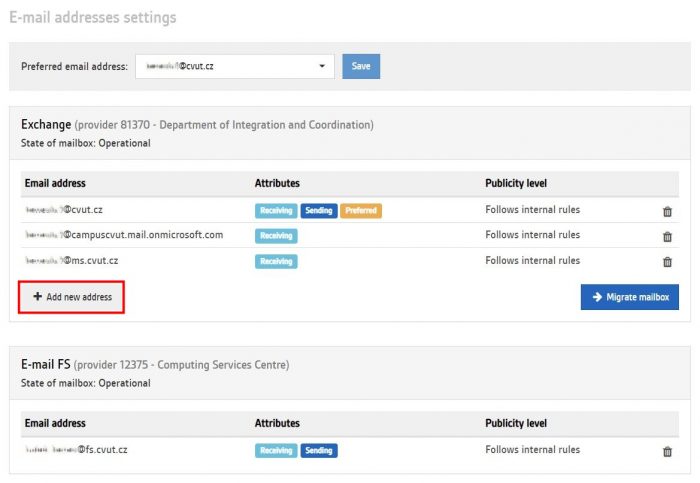
Task: Click Receiving badge on the @fs.cvut.cz row
Action: [x=276, y=450]
